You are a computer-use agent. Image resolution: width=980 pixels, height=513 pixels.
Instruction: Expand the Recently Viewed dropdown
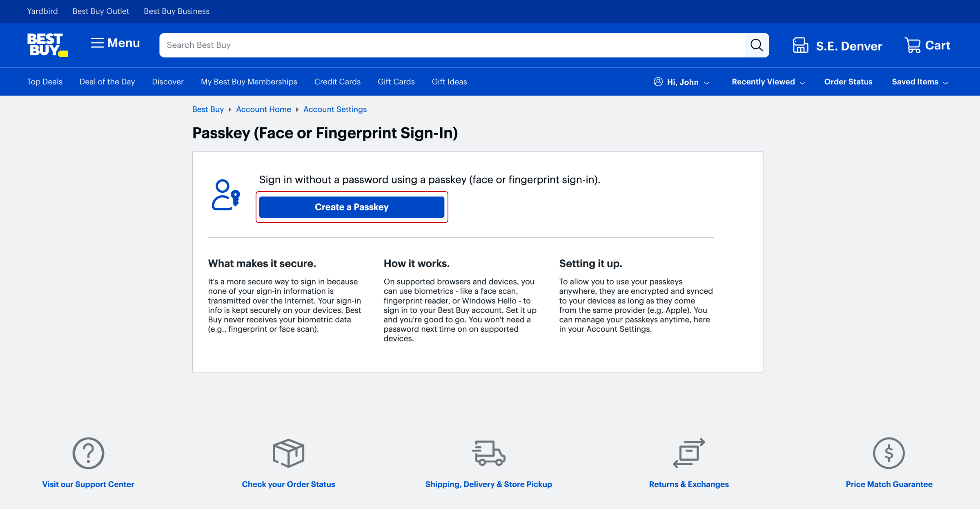point(768,82)
